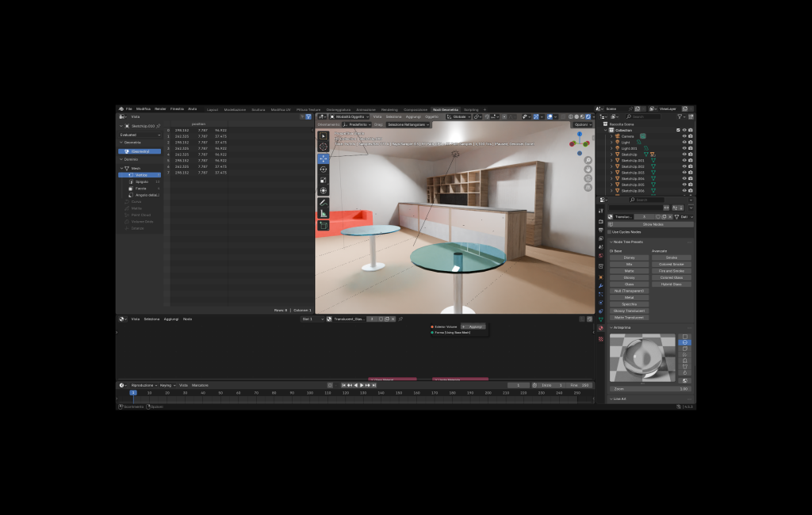Screen dimensions: 812x515
Task: Toggle visibility of SketchUp.001 object
Action: [x=684, y=160]
